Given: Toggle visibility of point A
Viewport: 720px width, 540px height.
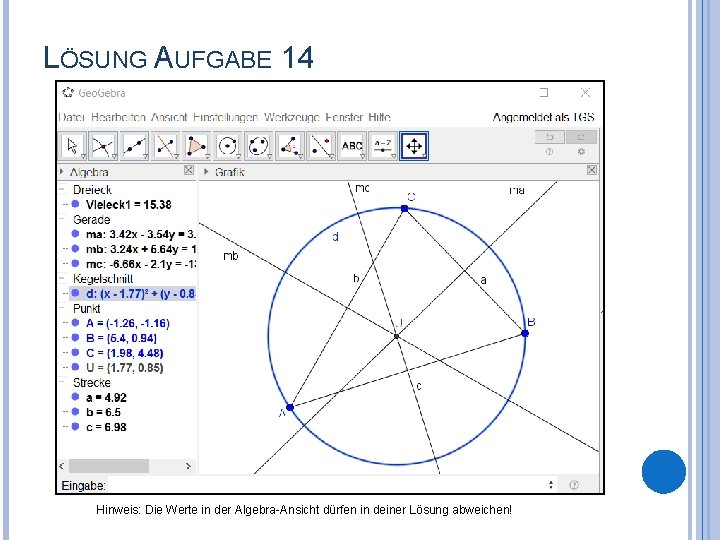Looking at the screenshot, I should [x=76, y=323].
